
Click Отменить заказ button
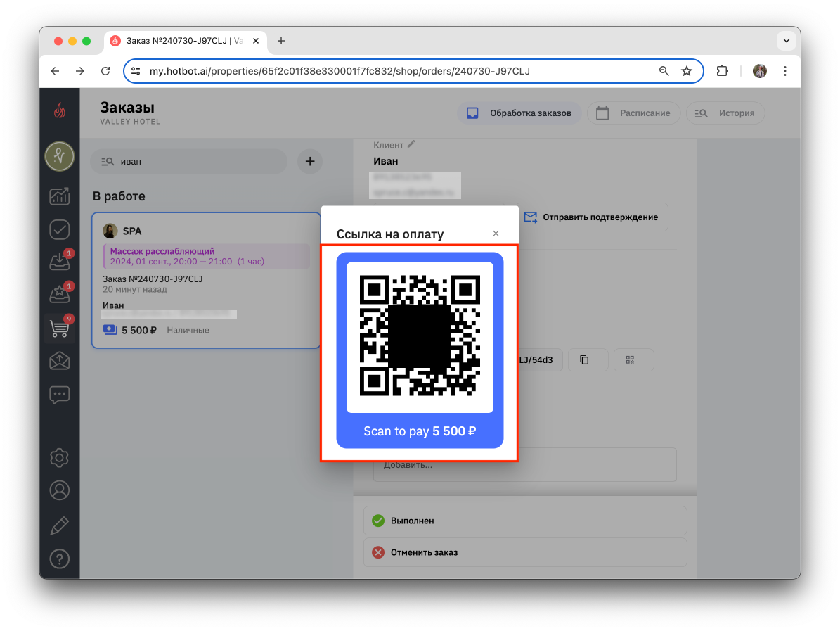pyautogui.click(x=525, y=552)
